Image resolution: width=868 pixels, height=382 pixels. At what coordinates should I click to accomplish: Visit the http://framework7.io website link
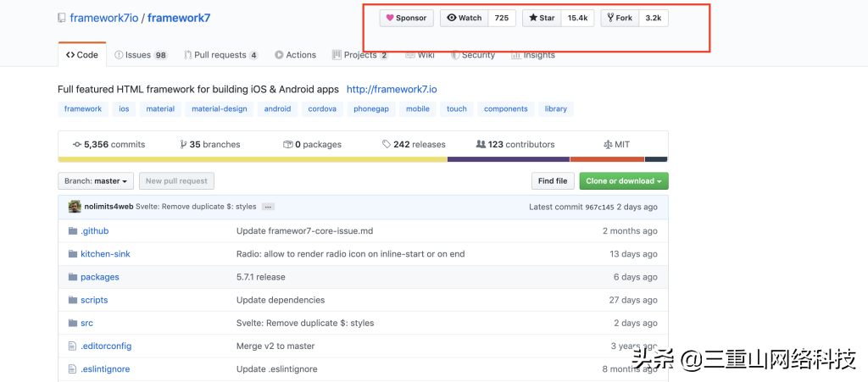(392, 90)
